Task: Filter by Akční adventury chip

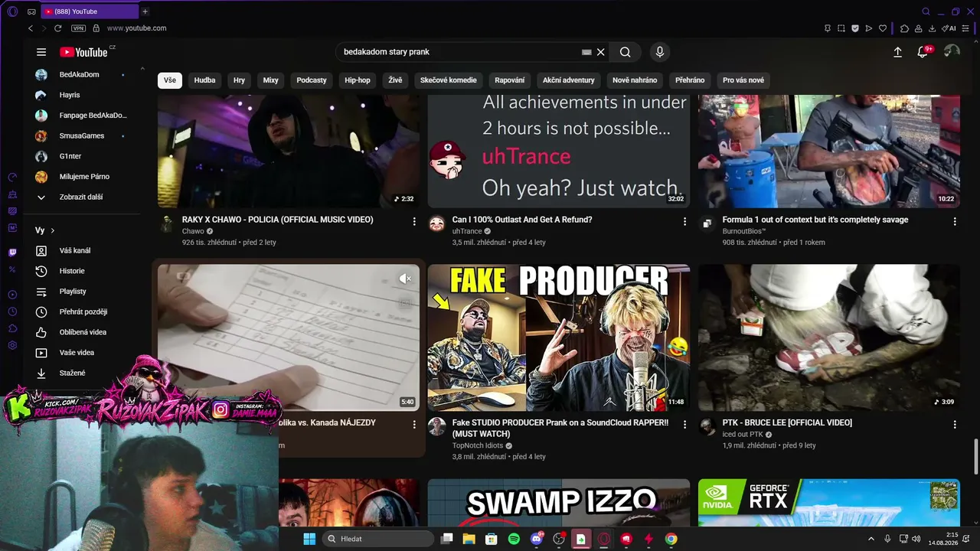Action: click(569, 80)
